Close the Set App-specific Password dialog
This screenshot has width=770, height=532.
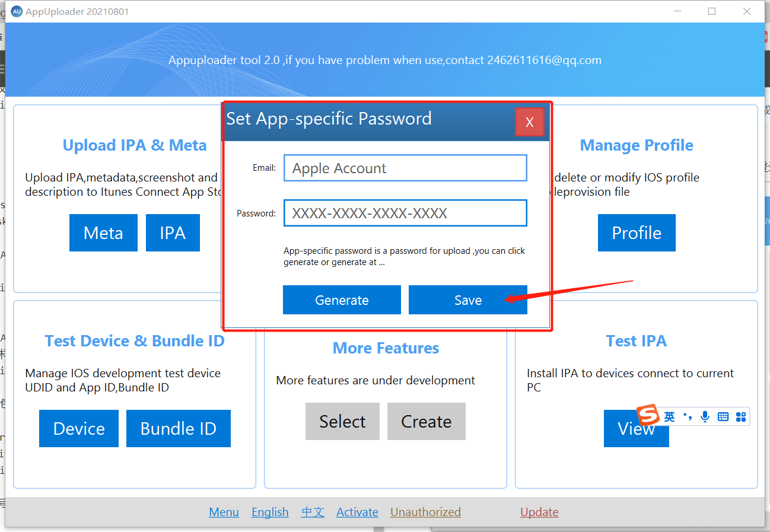coord(529,122)
